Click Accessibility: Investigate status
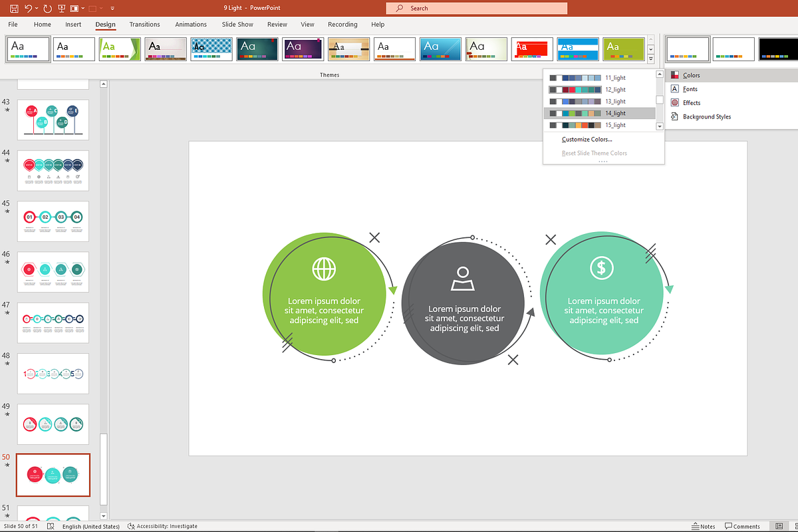 [162, 526]
